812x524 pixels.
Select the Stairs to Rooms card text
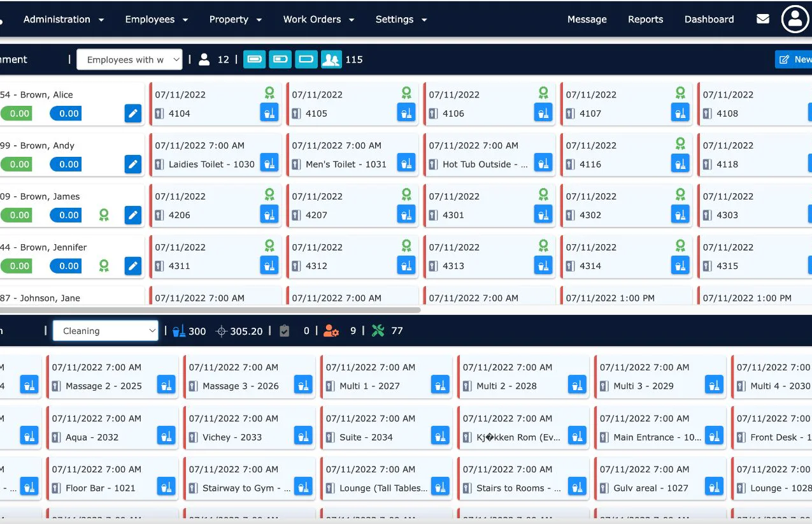coord(518,488)
